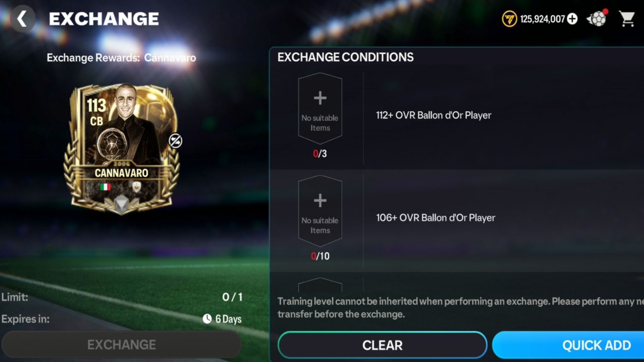Viewport: 644px width, 362px height.
Task: Tap the partially visible third condition slot
Action: click(320, 285)
